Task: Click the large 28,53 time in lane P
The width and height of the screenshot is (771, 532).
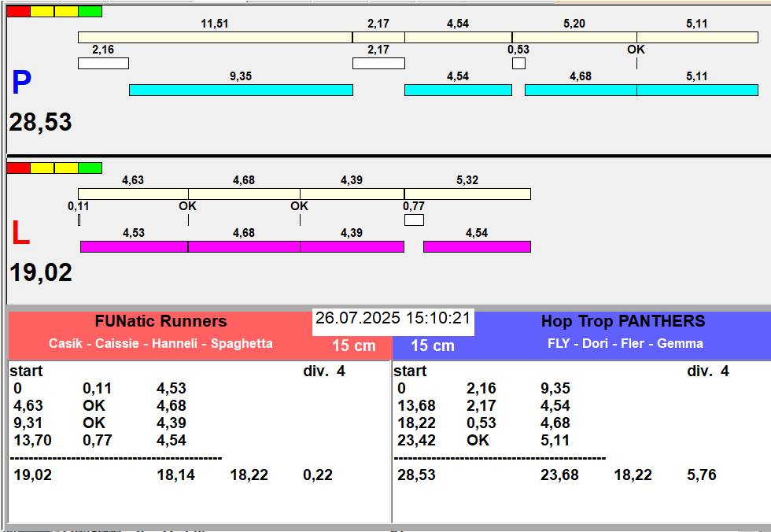Action: click(40, 122)
